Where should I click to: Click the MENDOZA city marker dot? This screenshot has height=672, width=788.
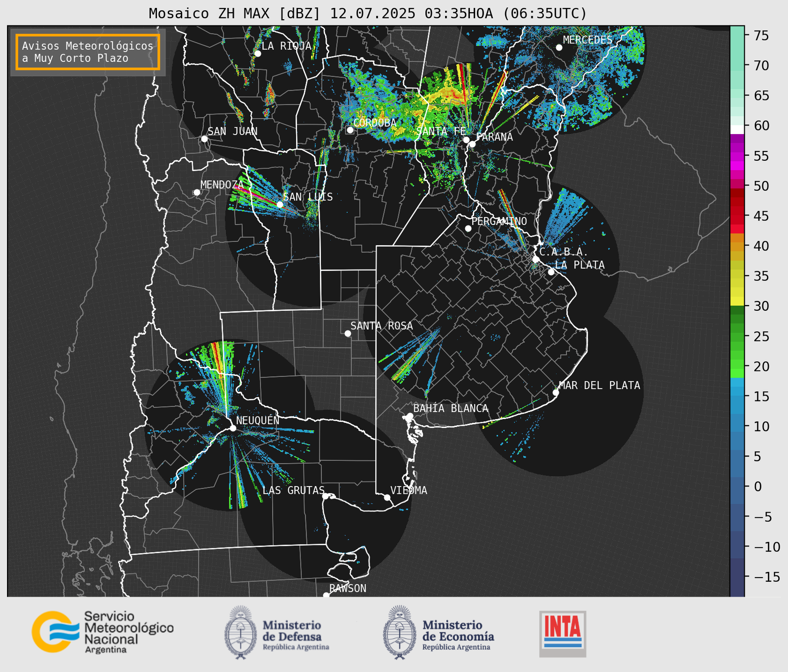[197, 193]
